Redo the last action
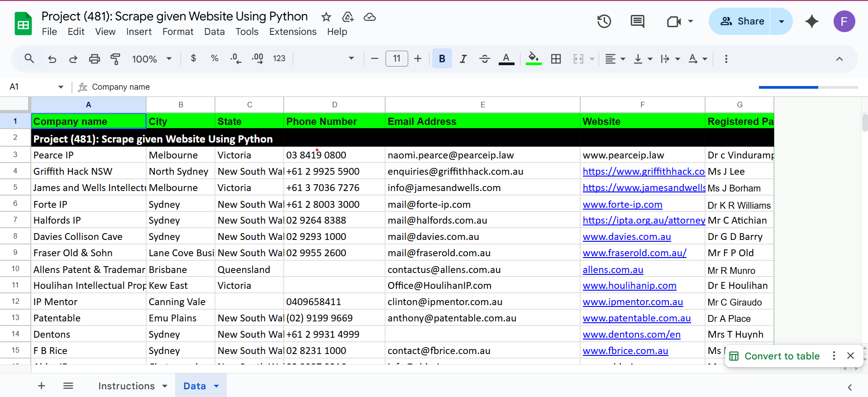868x397 pixels. pyautogui.click(x=73, y=58)
